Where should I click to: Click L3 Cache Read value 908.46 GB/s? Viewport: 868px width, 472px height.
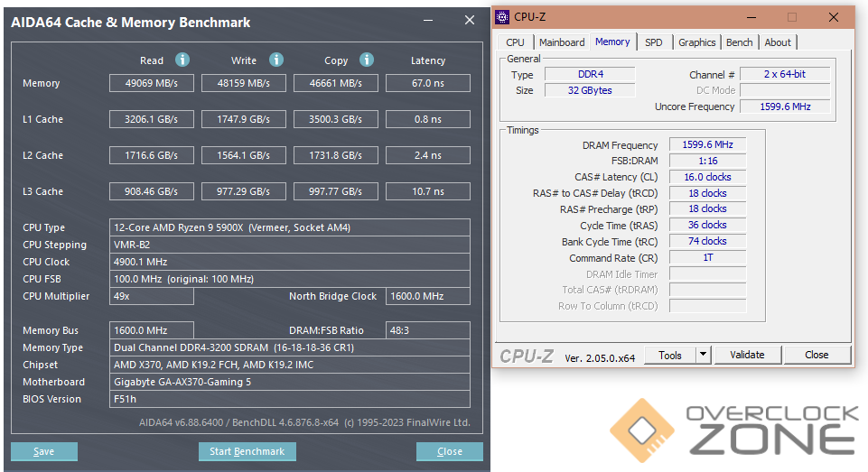(x=152, y=191)
